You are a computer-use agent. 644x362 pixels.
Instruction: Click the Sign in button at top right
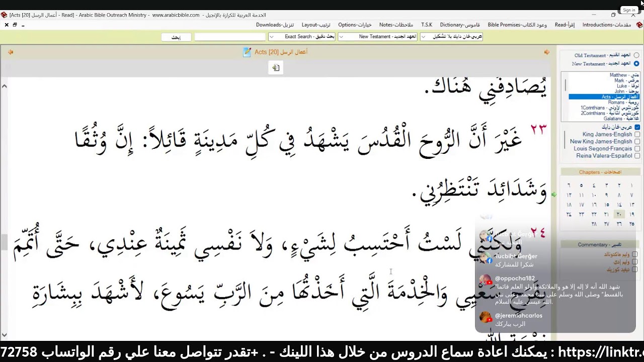pos(629,10)
